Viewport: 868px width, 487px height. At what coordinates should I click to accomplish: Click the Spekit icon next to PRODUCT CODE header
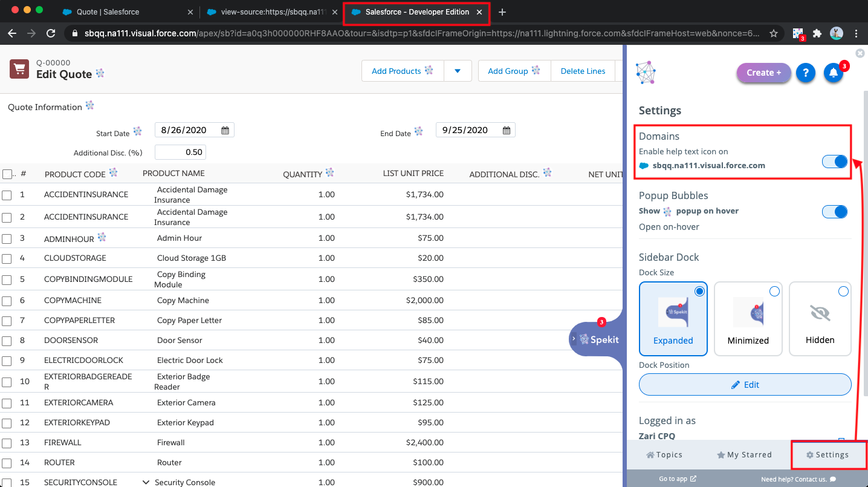click(113, 172)
